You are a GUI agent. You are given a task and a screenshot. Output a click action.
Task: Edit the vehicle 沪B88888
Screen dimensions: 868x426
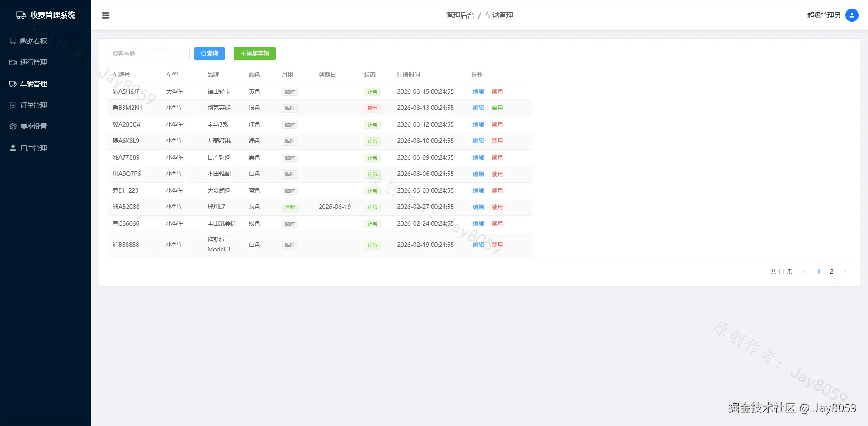(x=478, y=245)
